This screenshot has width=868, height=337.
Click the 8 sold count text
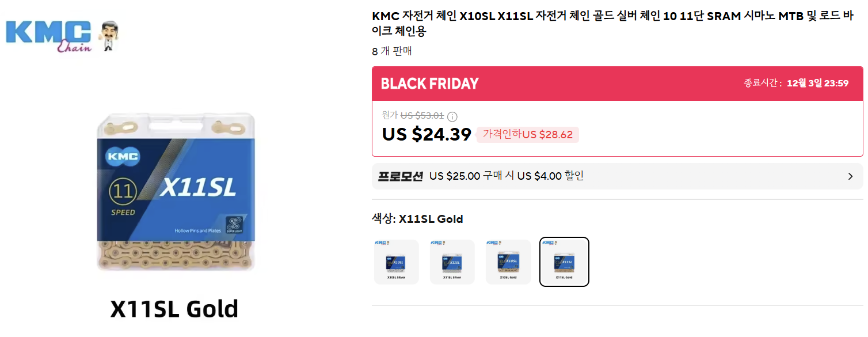(392, 51)
